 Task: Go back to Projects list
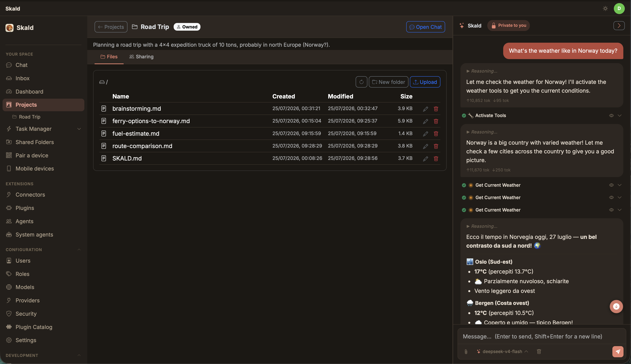111,27
